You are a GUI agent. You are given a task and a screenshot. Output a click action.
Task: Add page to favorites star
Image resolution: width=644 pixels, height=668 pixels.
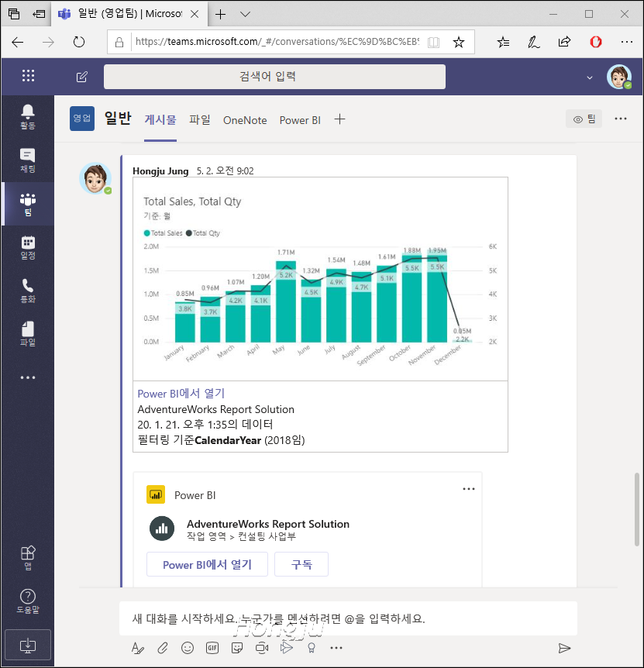pos(458,42)
